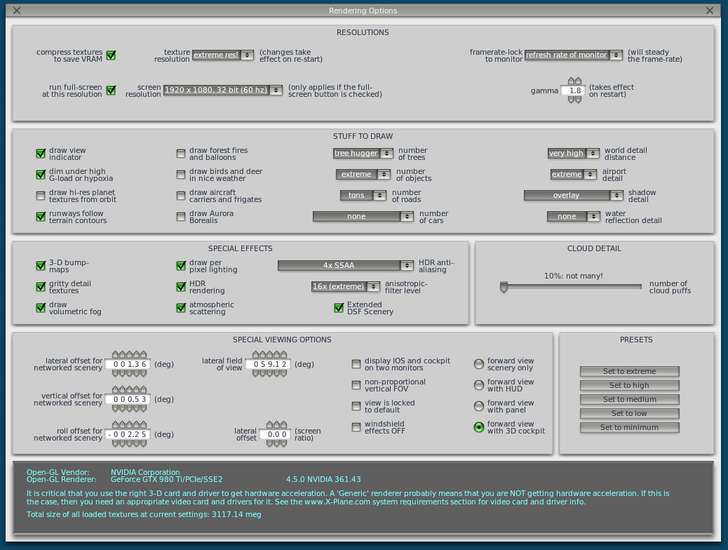Viewport: 728px width, 550px height.
Task: Open HDR anti-aliasing dropdown
Action: point(345,265)
